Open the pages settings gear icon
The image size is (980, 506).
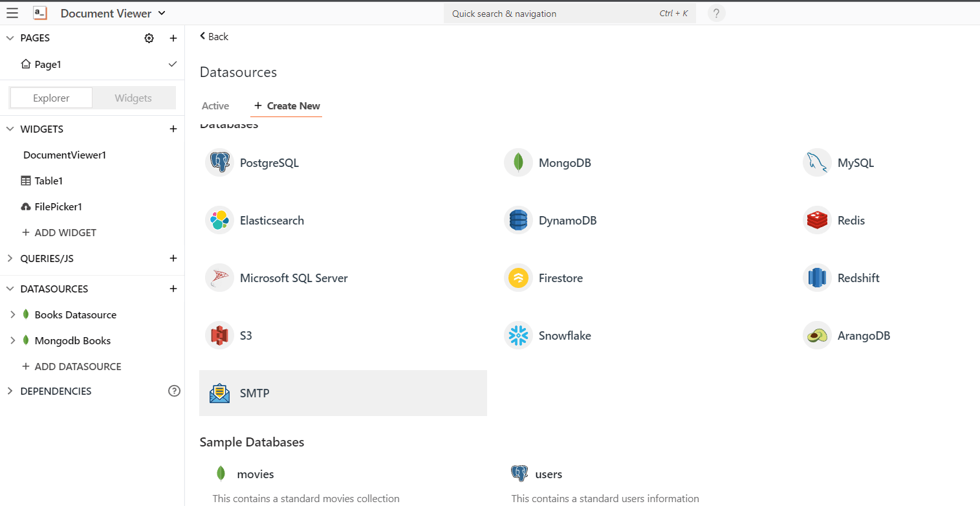pos(149,38)
